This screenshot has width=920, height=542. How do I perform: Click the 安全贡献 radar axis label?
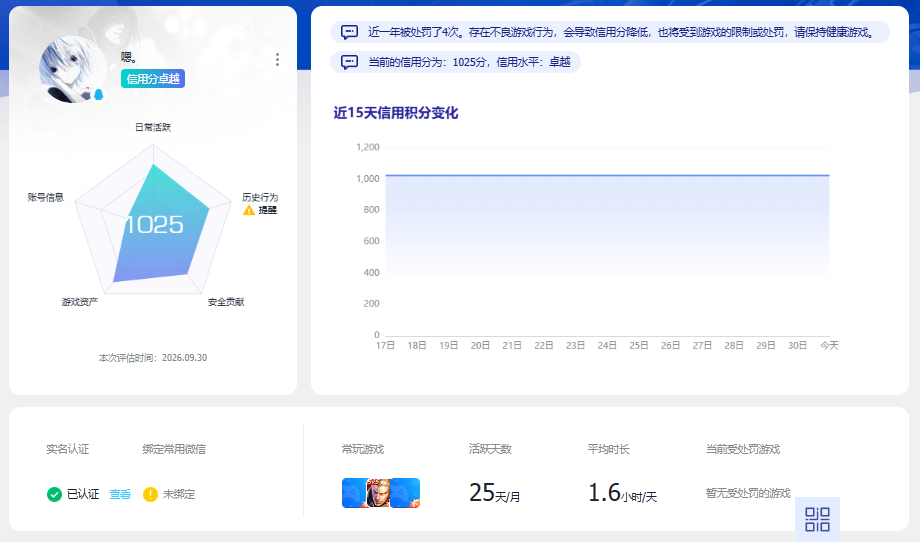click(226, 302)
